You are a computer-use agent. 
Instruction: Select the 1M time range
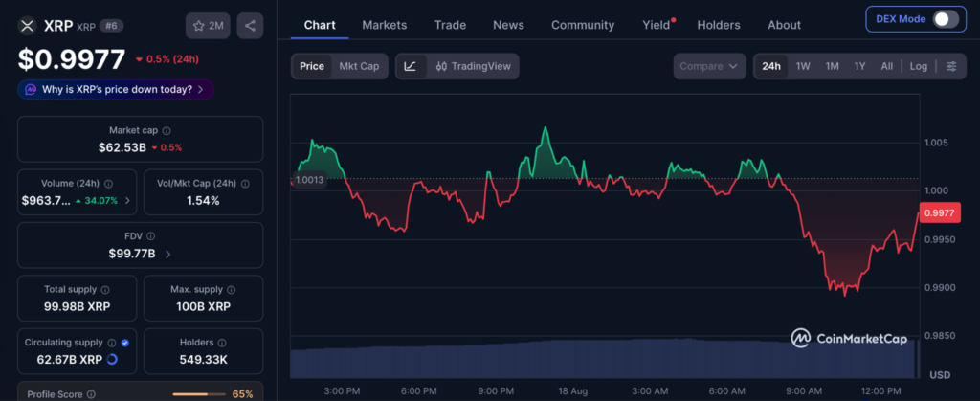pos(832,66)
